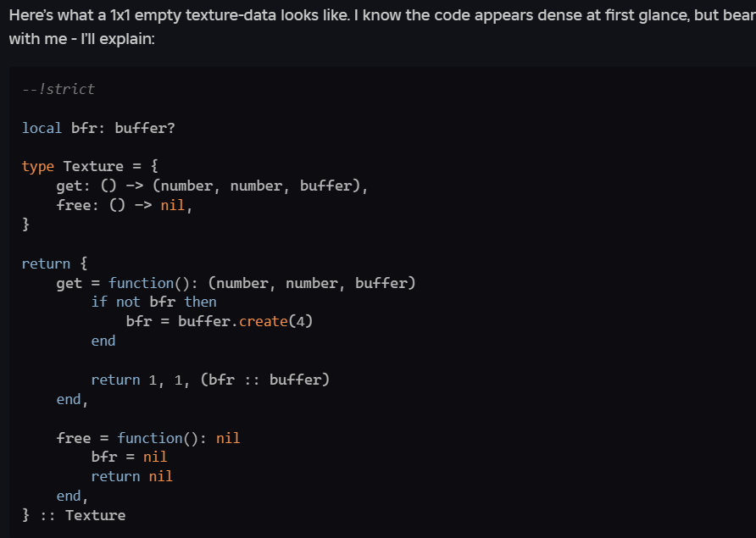
Task: Click the "return nil" statement
Action: point(131,476)
